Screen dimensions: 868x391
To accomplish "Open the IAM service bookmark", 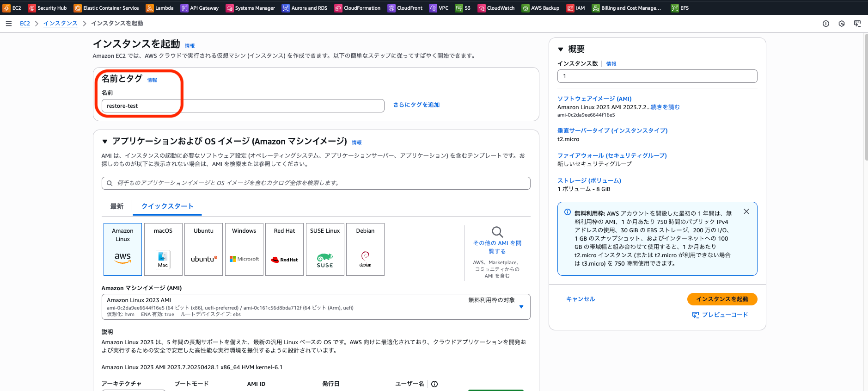I will click(x=576, y=8).
